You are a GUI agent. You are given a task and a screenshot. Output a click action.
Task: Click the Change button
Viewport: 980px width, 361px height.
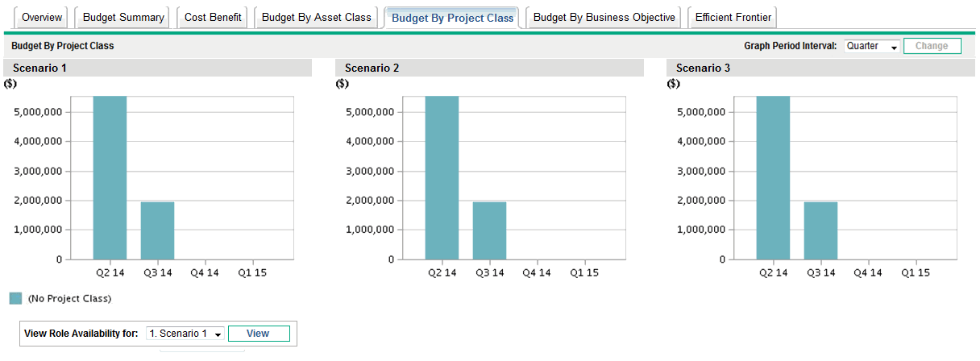(x=932, y=46)
